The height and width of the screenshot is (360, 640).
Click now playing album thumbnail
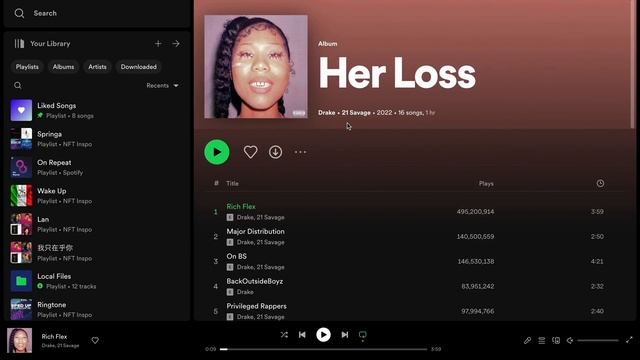pyautogui.click(x=19, y=340)
